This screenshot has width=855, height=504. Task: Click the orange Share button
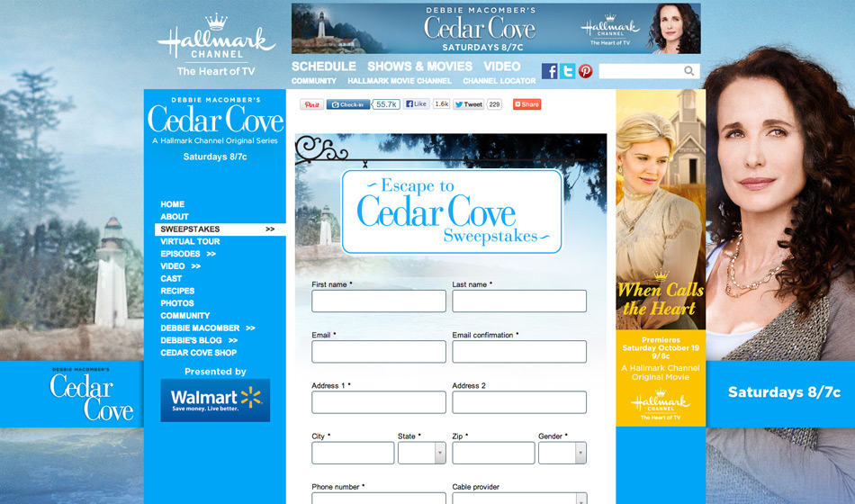pos(526,104)
